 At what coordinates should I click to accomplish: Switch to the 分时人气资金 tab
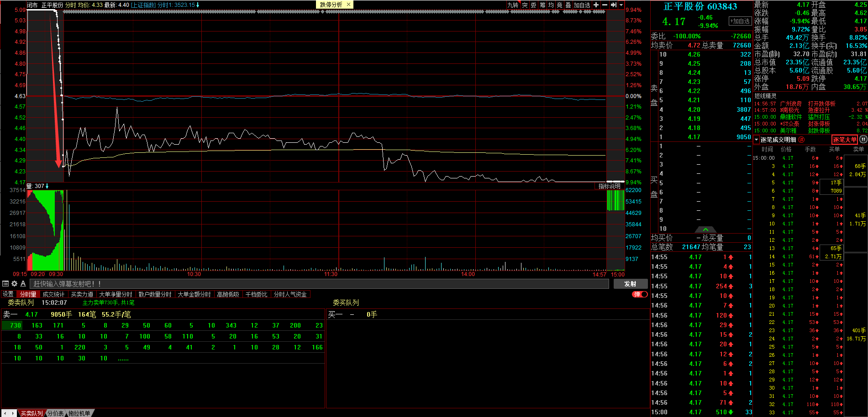coord(290,294)
